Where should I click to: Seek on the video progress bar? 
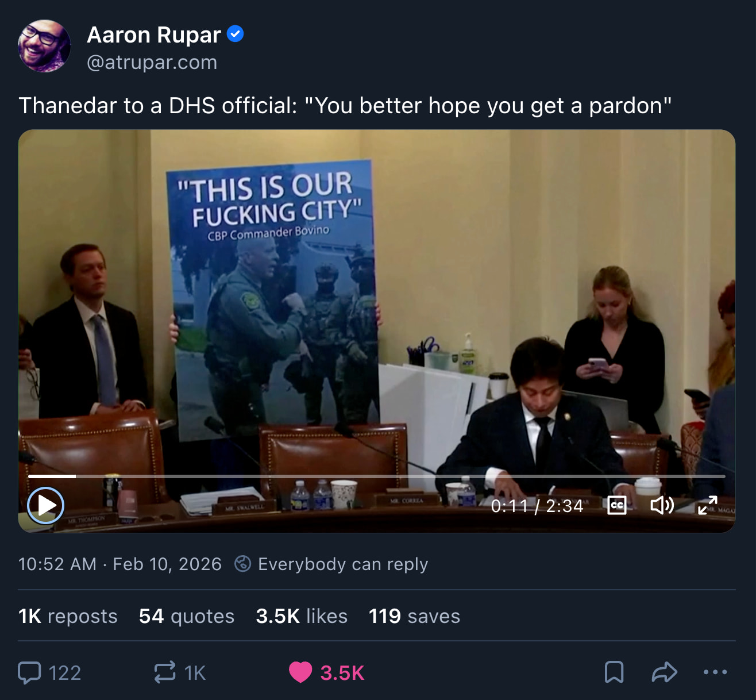pyautogui.click(x=376, y=476)
